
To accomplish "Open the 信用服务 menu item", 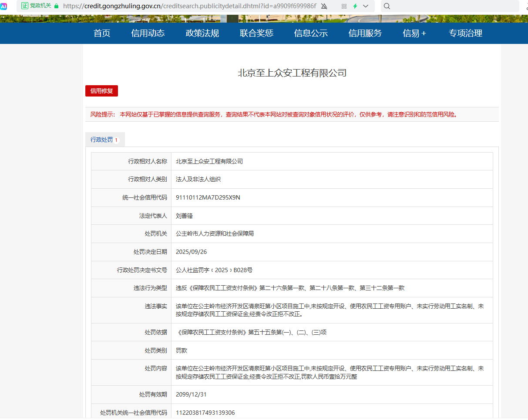I will pyautogui.click(x=365, y=33).
